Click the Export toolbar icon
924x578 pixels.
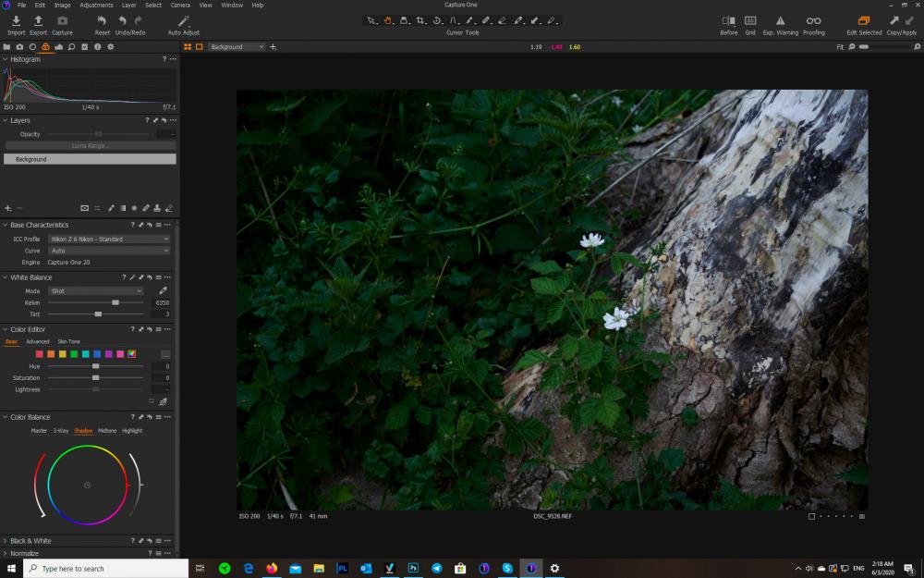pyautogui.click(x=38, y=21)
